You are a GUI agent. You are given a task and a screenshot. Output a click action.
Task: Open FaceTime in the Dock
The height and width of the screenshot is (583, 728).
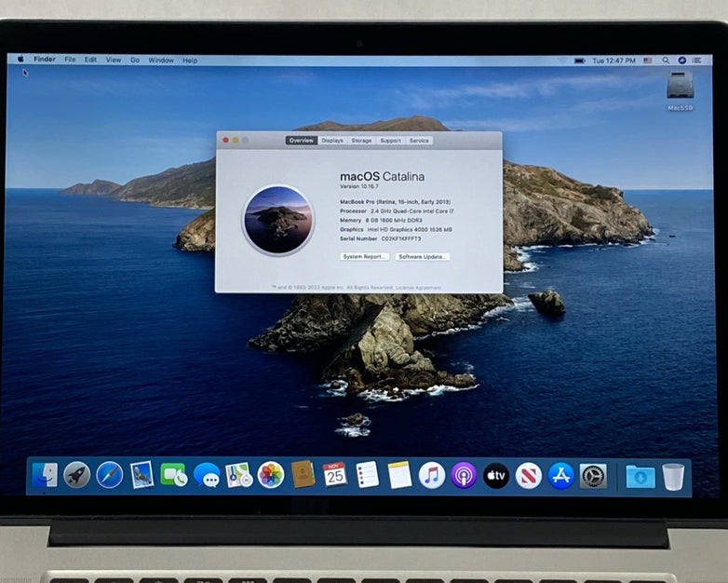point(174,475)
